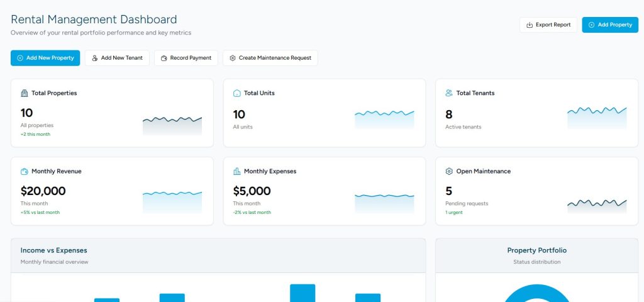Click the '1 urgent' maintenance label
The width and height of the screenshot is (644, 302).
pyautogui.click(x=454, y=213)
